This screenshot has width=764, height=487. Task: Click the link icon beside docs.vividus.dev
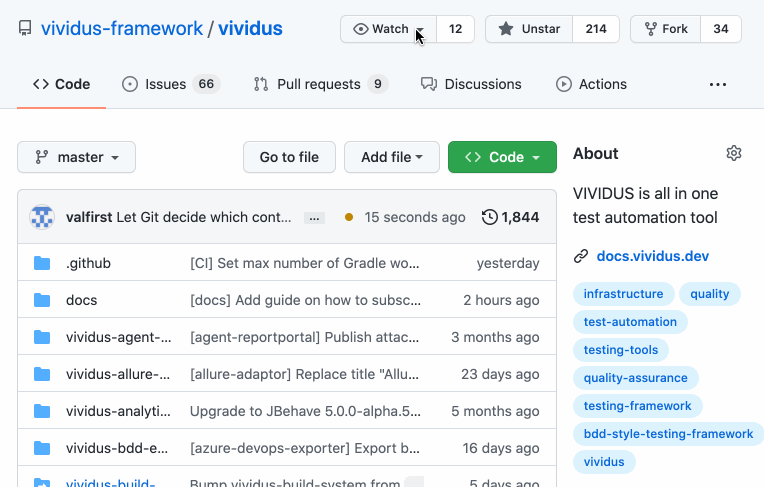580,256
